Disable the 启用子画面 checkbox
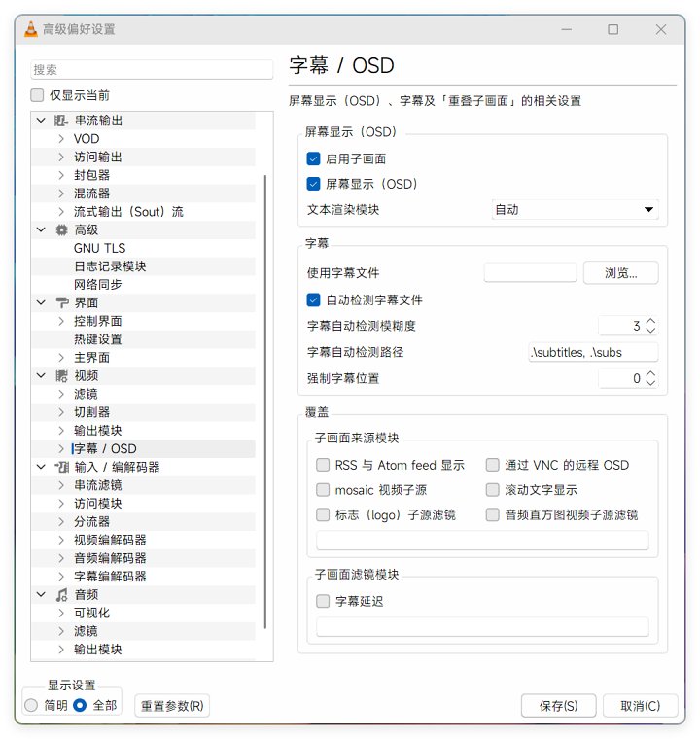700x739 pixels. click(313, 158)
